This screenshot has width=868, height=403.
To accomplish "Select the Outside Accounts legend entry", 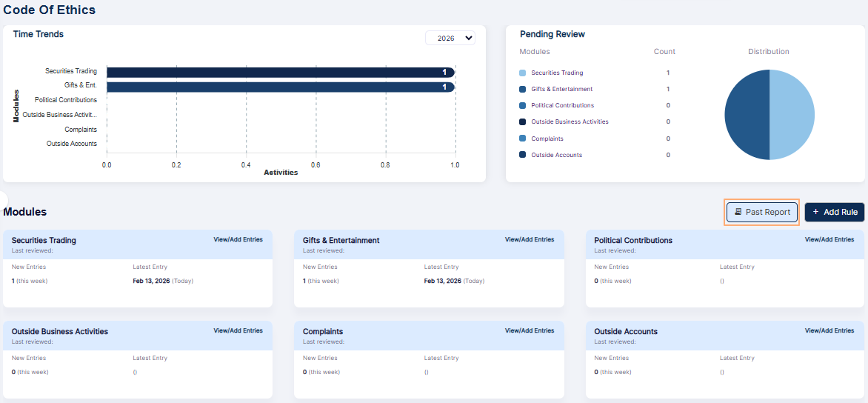I will click(556, 155).
